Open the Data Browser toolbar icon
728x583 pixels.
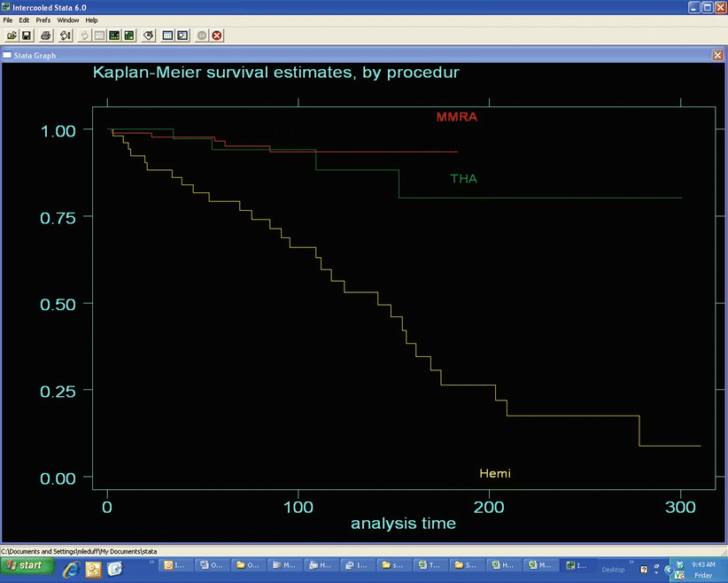point(182,35)
